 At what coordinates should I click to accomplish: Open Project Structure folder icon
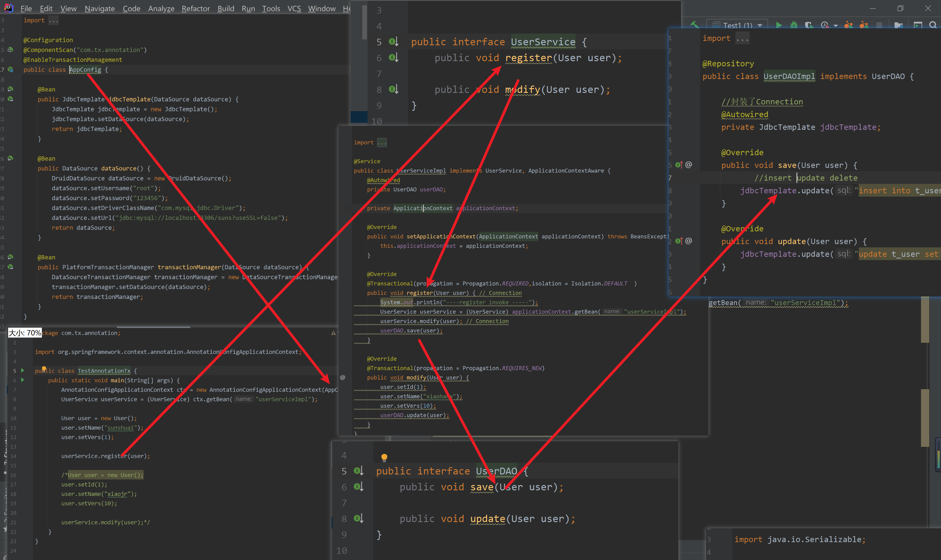point(898,25)
